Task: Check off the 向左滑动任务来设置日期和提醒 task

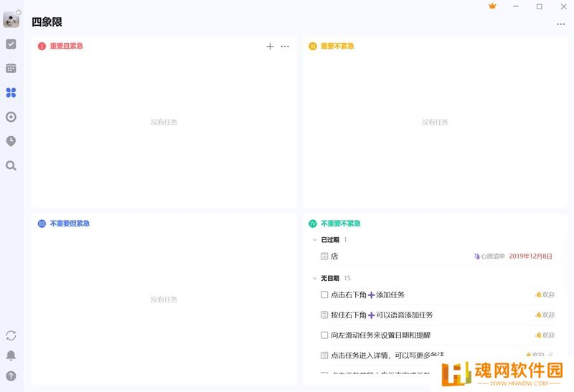Action: tap(324, 335)
